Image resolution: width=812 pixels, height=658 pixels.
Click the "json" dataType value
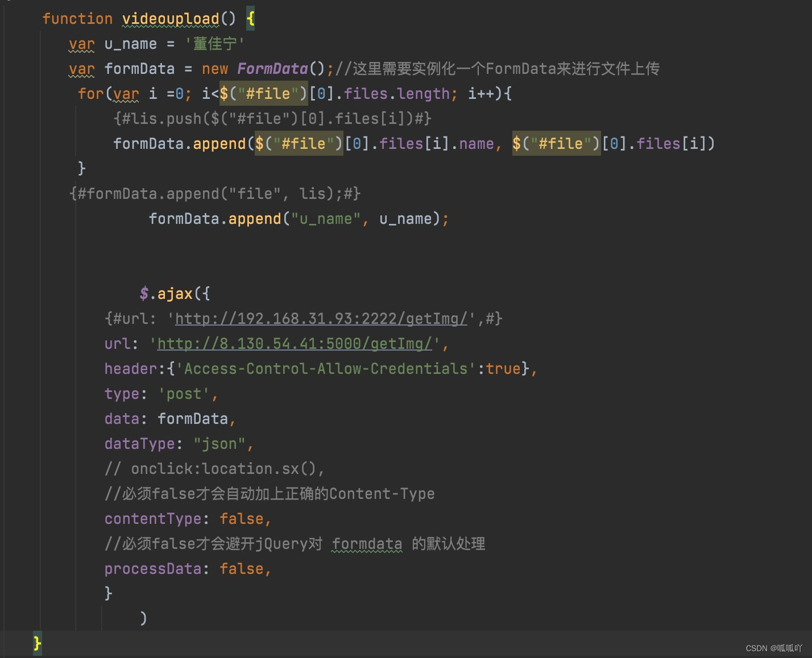219,444
